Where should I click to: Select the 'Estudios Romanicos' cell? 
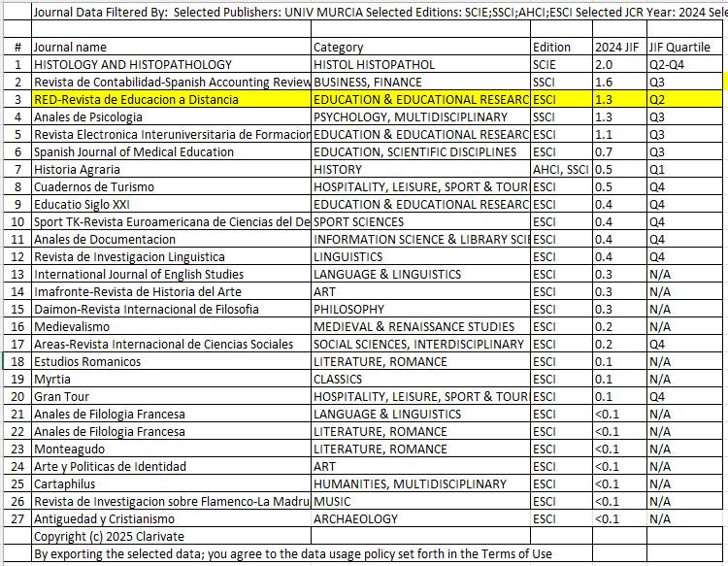(x=171, y=362)
